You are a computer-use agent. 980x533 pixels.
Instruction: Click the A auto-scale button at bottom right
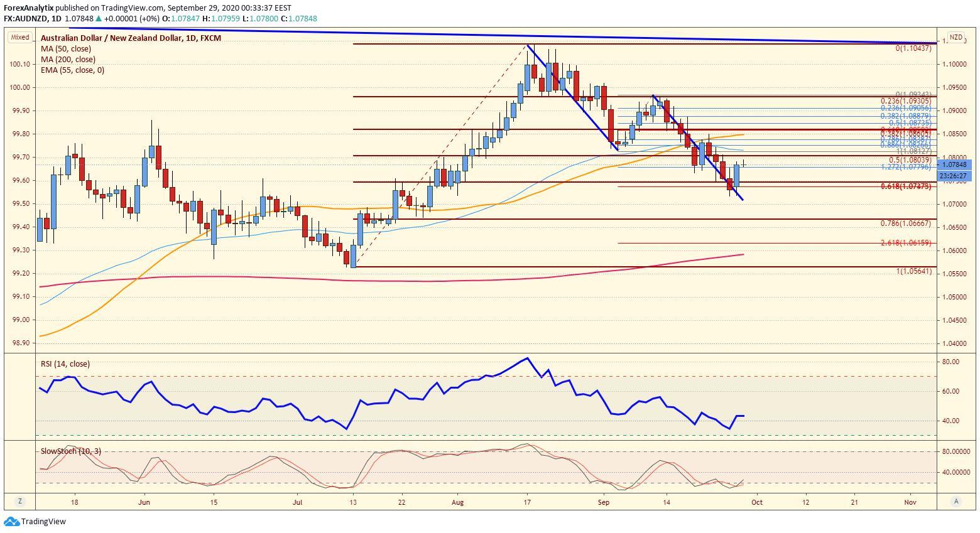tap(955, 501)
